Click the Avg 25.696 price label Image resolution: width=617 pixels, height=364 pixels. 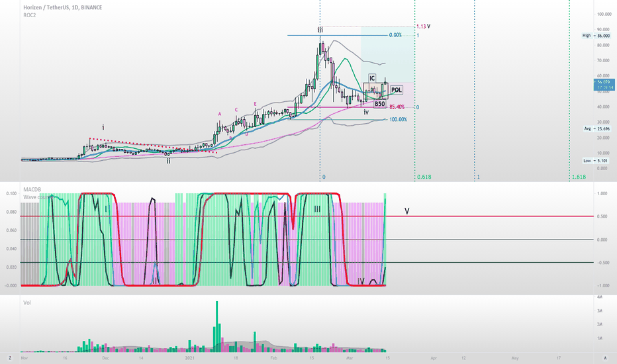pos(596,128)
